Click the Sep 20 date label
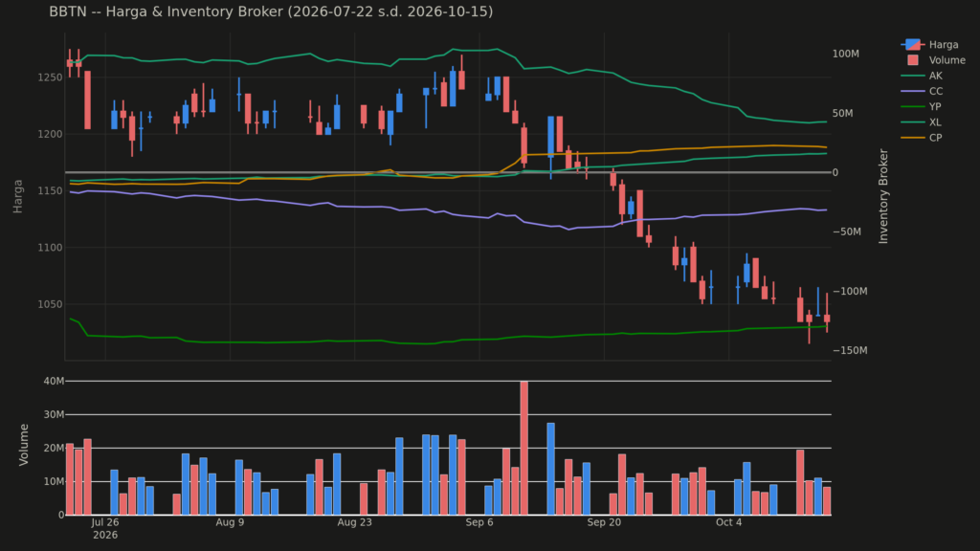Viewport: 980px width, 551px height. tap(605, 522)
